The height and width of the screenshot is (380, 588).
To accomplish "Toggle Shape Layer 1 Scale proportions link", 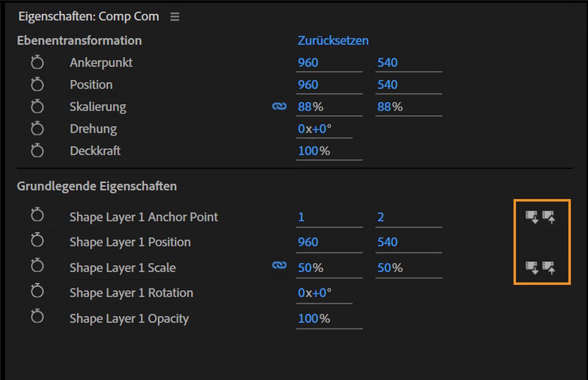I will (279, 266).
